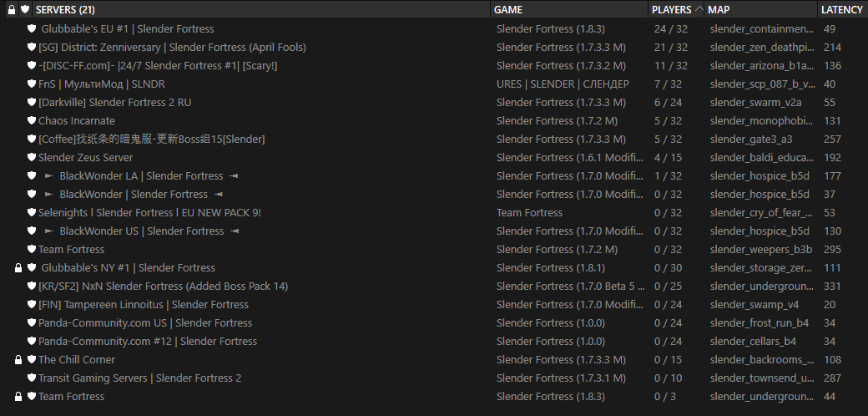
Task: Sort list by MAP column header
Action: coord(719,9)
